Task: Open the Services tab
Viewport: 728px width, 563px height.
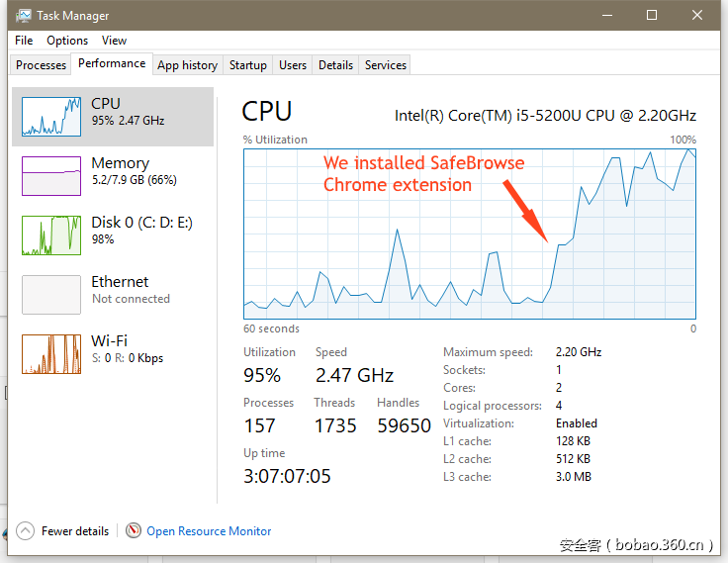Action: click(386, 65)
